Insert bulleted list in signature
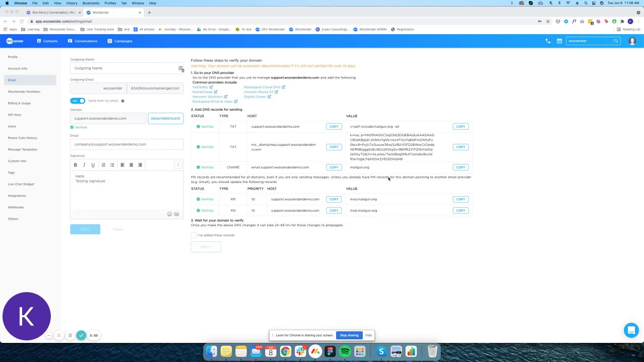 pyautogui.click(x=112, y=165)
